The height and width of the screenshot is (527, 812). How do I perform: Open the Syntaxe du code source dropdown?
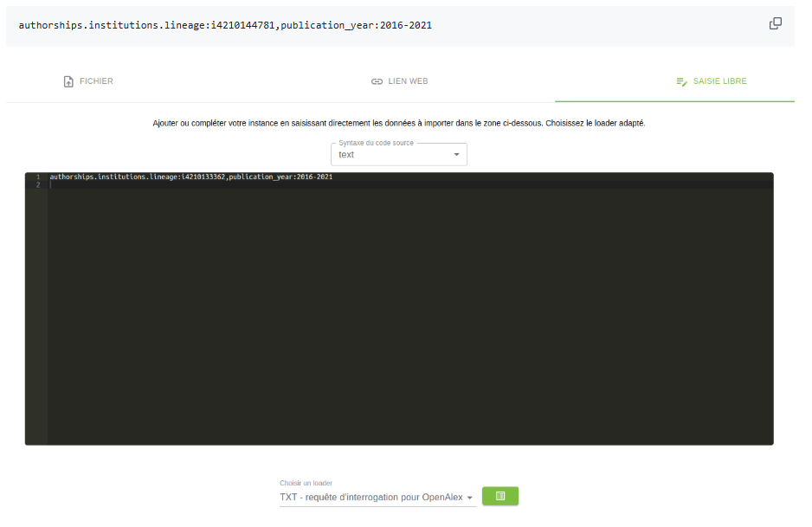pyautogui.click(x=399, y=154)
